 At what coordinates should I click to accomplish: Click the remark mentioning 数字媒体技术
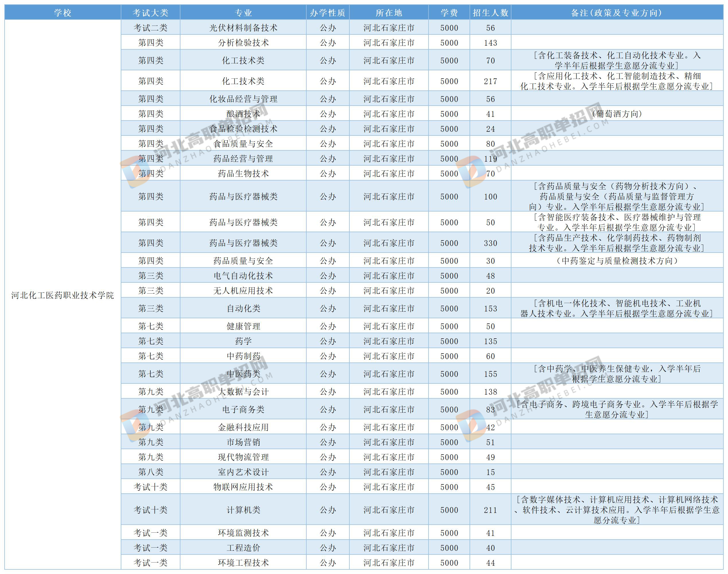click(617, 509)
